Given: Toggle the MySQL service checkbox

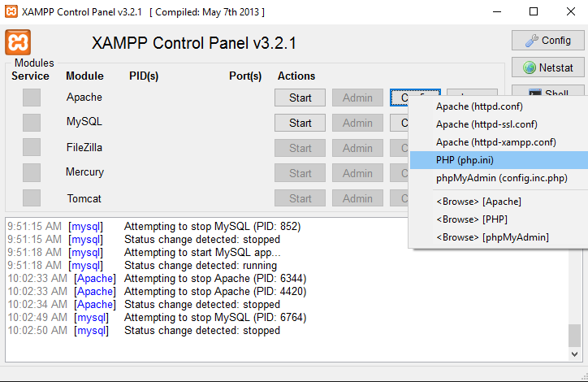Looking at the screenshot, I should point(32,123).
